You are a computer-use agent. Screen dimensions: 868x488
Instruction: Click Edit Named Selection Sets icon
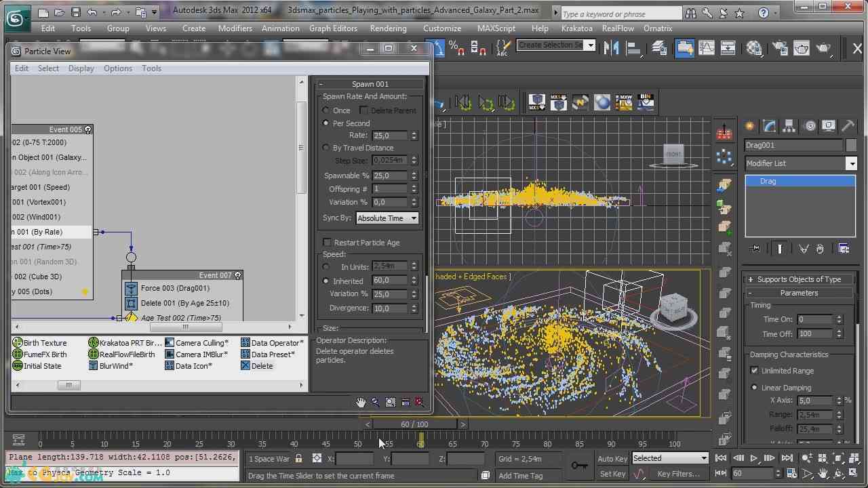click(x=502, y=48)
